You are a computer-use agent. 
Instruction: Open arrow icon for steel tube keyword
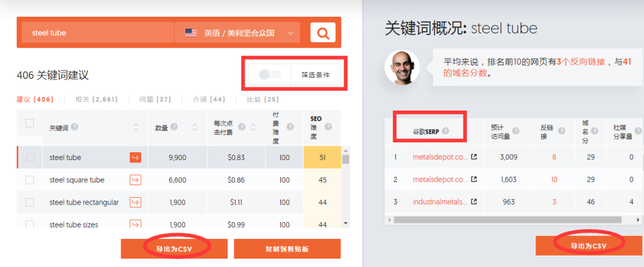135,157
